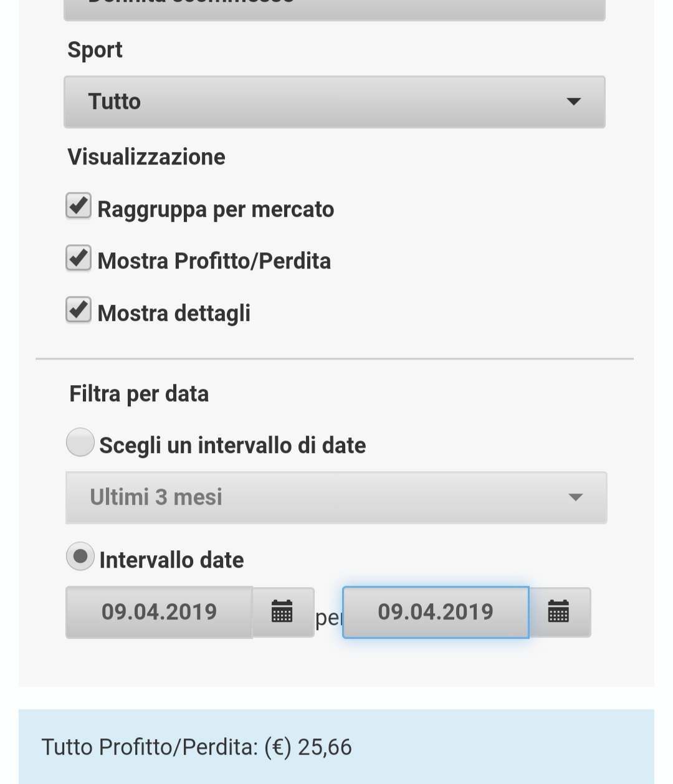Click the Mostra dettagli label text
The width and height of the screenshot is (673, 784).
[174, 313]
